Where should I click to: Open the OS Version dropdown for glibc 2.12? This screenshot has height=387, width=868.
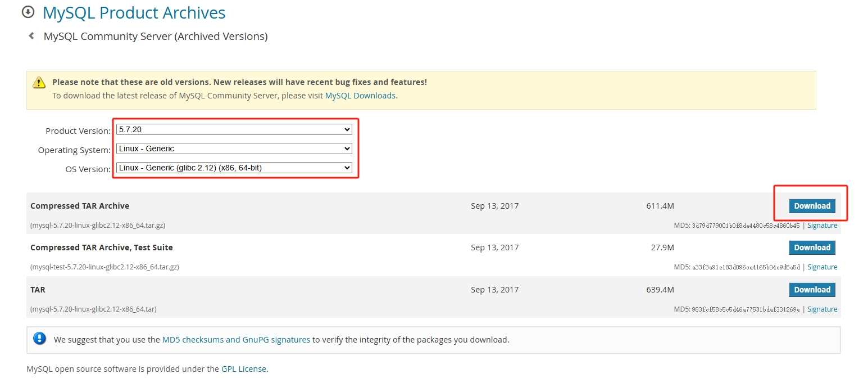[234, 168]
